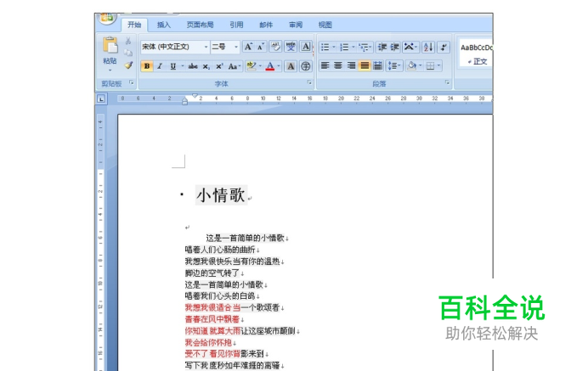Click the Shrink Font icon

tap(261, 47)
